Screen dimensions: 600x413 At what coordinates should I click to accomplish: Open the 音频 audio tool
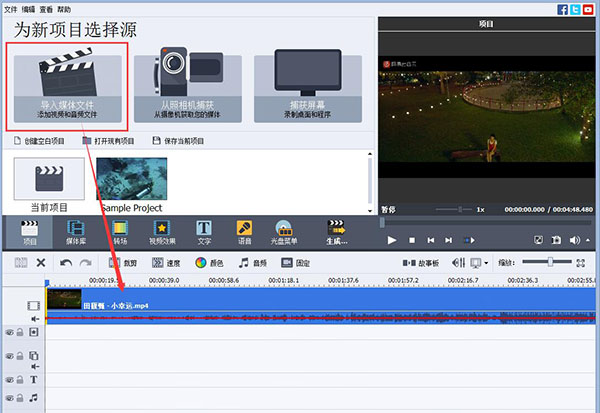pyautogui.click(x=253, y=263)
